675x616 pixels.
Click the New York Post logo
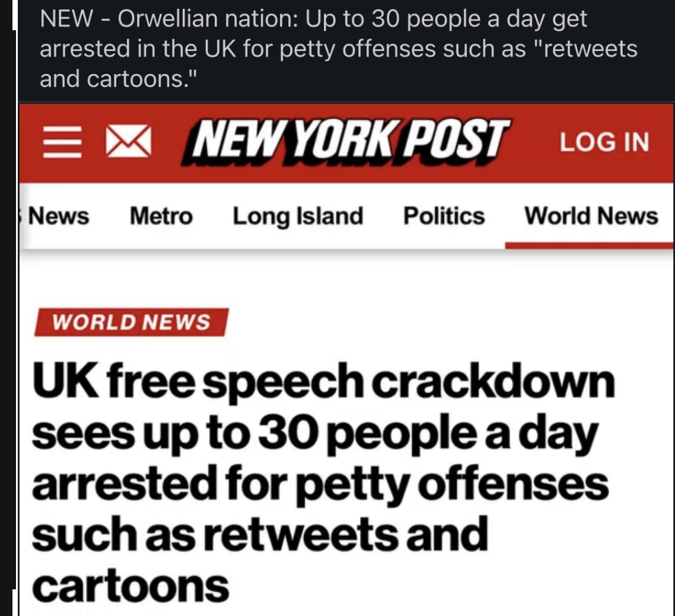[349, 141]
